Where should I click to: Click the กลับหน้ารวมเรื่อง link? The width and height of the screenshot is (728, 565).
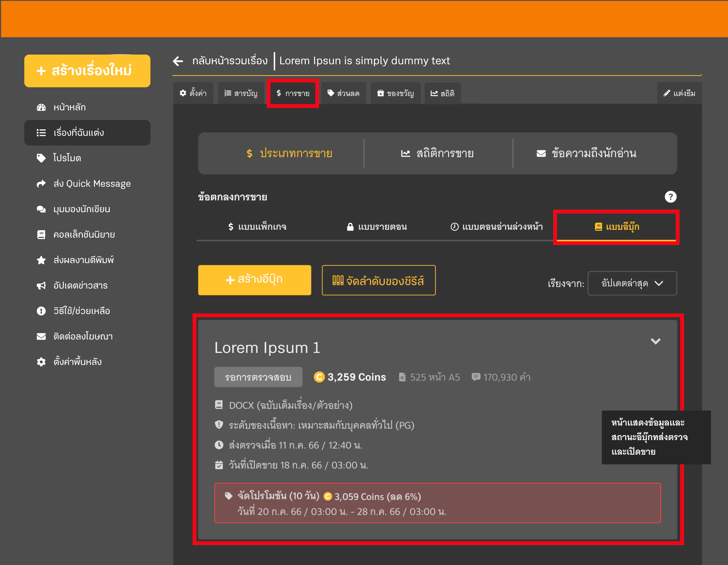(x=230, y=61)
